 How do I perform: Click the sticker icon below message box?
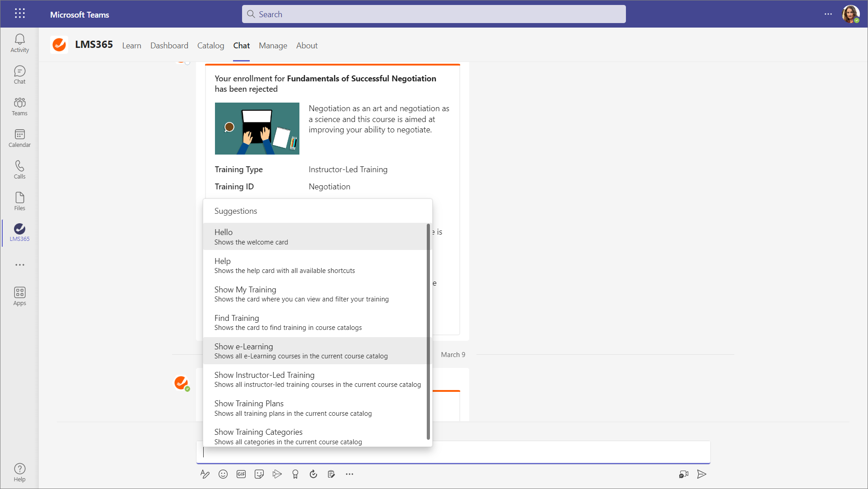click(x=259, y=474)
